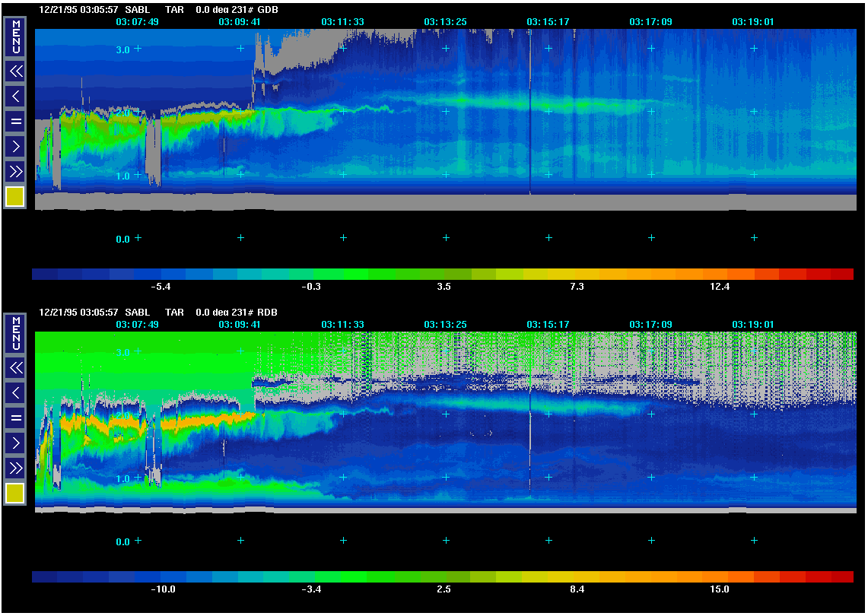Viewport: 868px width, 616px height.
Task: Step forward with the right arrow in RDB panel
Action: point(15,443)
